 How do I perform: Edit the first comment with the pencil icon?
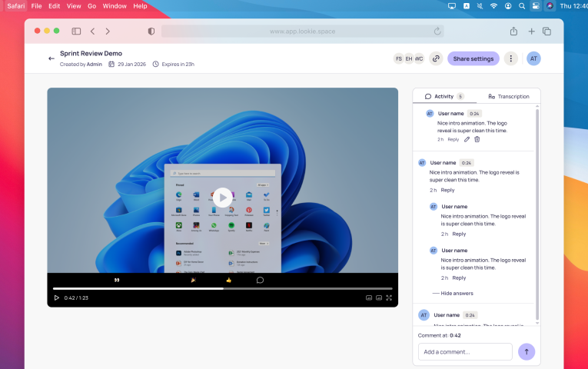[467, 139]
